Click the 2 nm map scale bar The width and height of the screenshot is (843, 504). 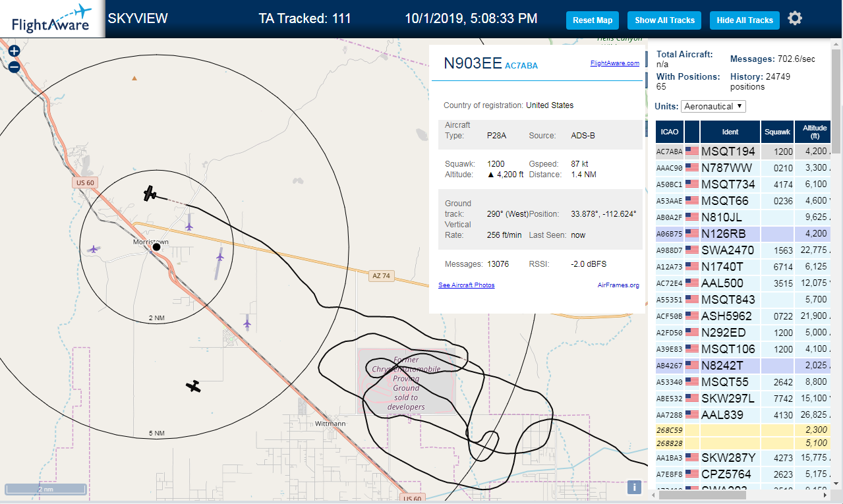click(x=45, y=490)
